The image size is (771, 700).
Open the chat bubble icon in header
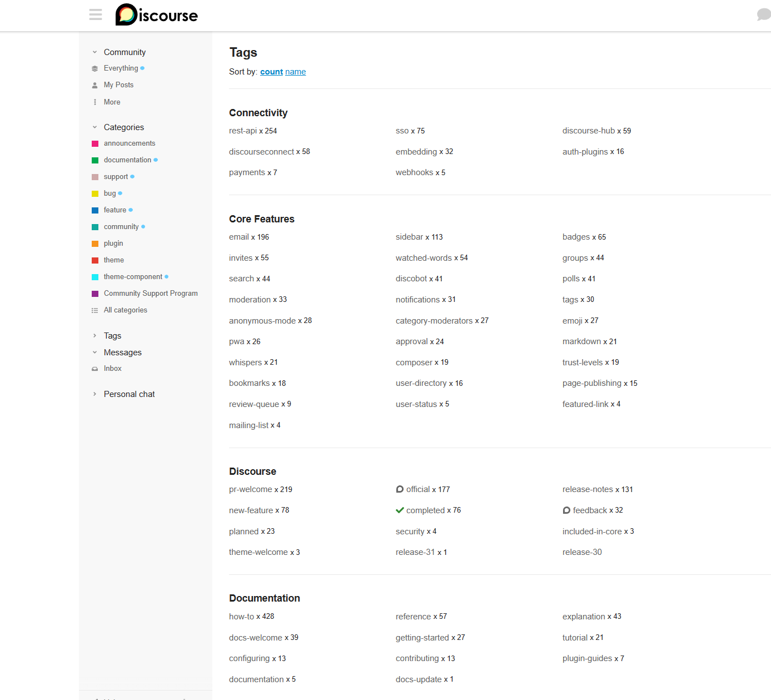(764, 14)
